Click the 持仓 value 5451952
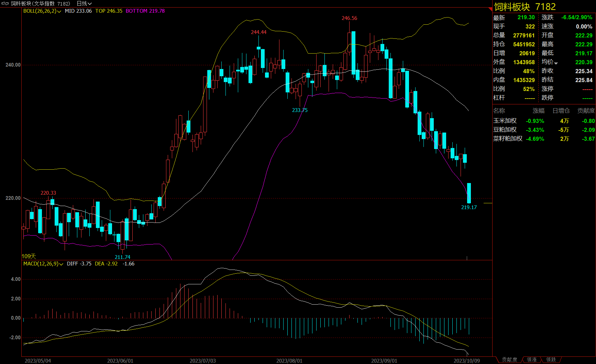The height and width of the screenshot is (364, 596). click(524, 44)
